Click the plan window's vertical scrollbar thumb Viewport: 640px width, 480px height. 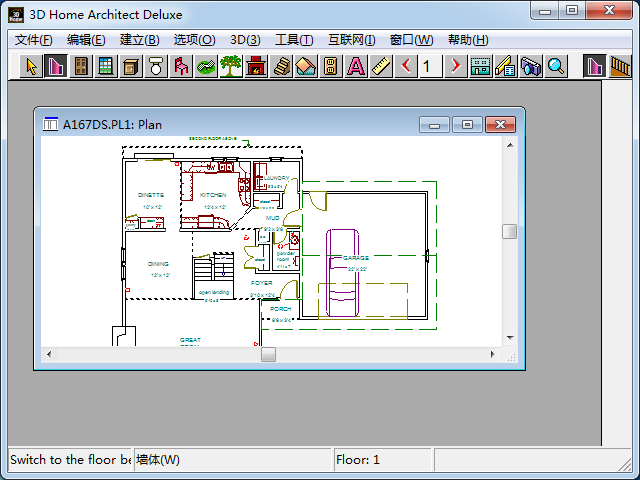[510, 231]
